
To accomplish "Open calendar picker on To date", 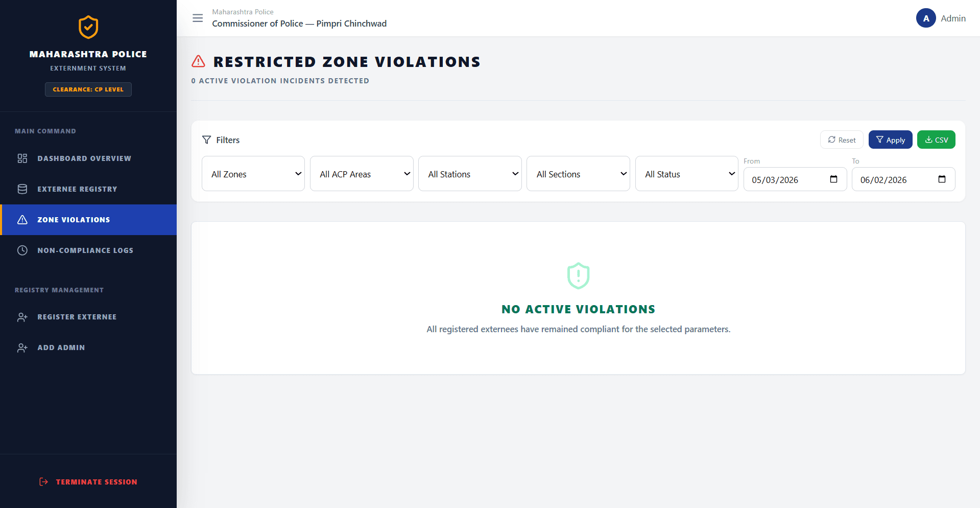I will pos(942,179).
